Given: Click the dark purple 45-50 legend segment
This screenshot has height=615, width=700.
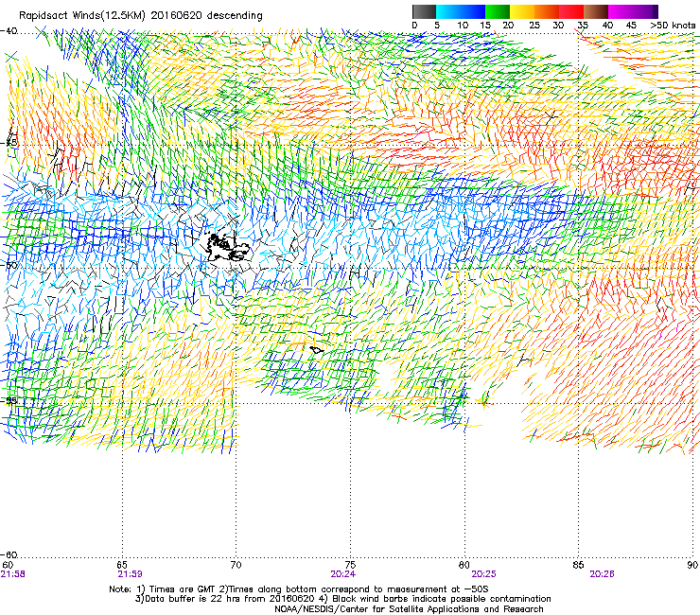Looking at the screenshot, I should (645, 11).
